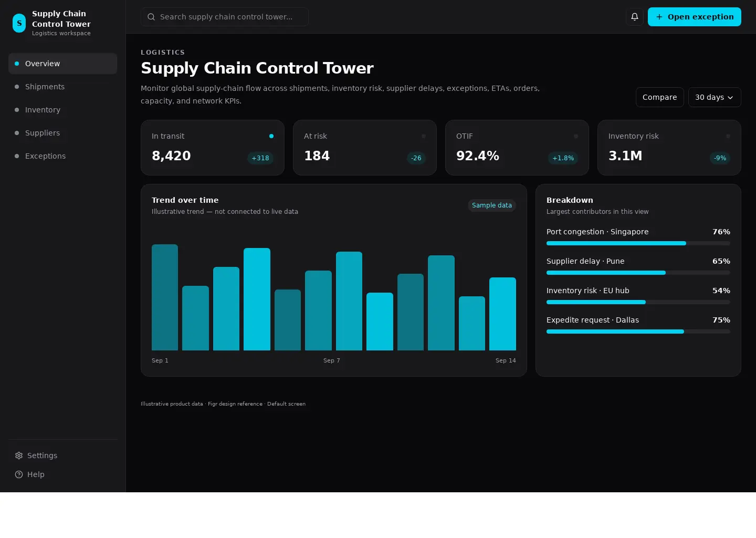Click the -9% change badge

[720, 158]
